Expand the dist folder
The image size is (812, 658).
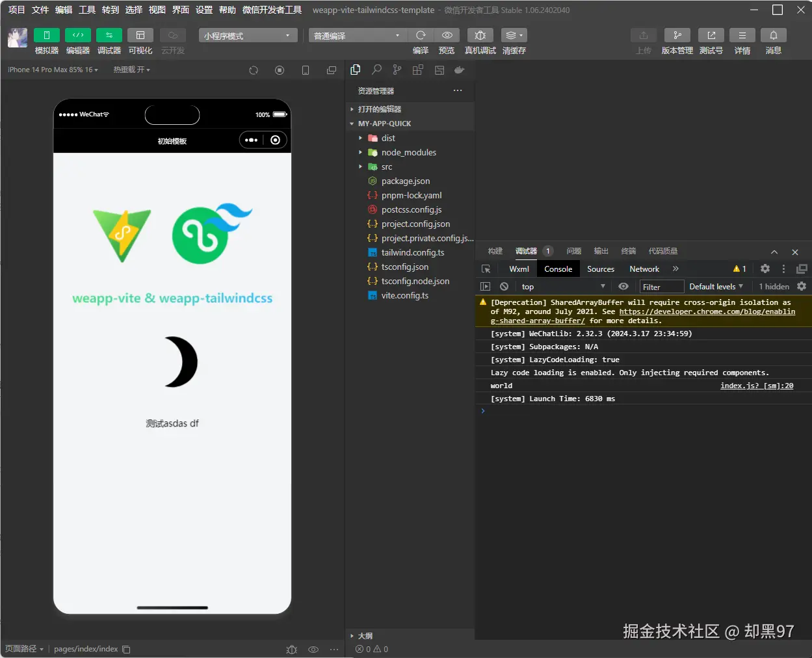(410, 138)
